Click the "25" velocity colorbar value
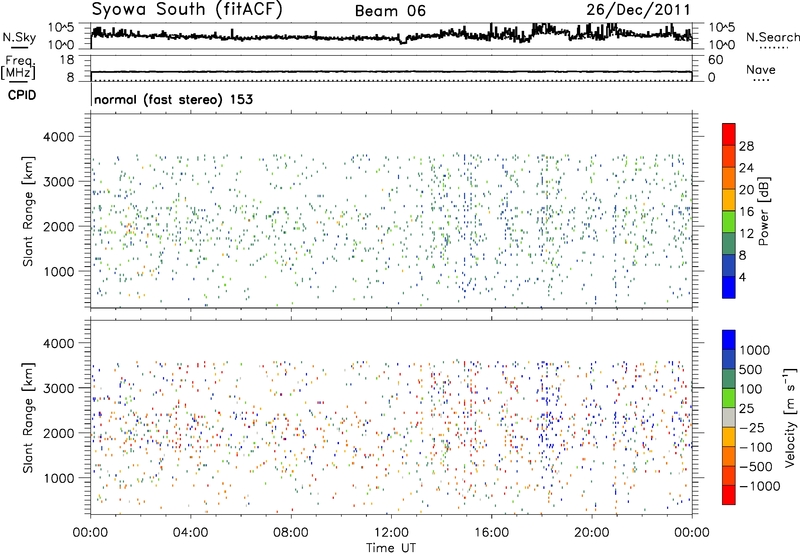 [x=746, y=409]
